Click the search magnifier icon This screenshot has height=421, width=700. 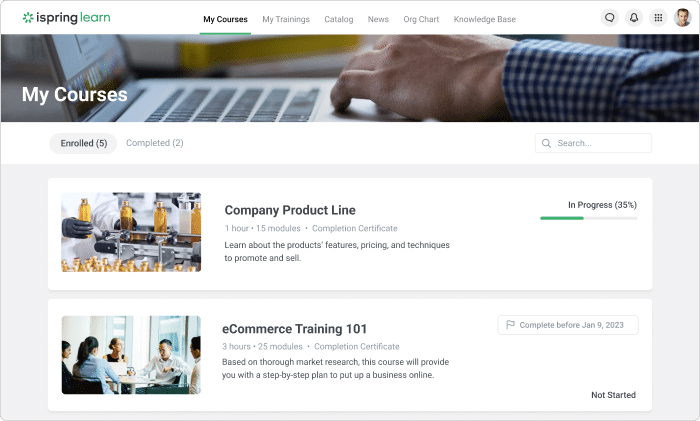click(x=546, y=143)
